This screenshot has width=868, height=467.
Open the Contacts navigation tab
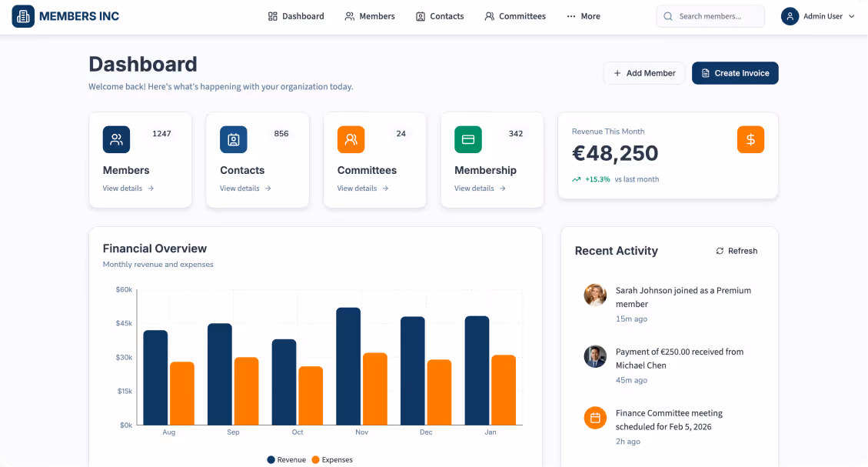pos(440,16)
